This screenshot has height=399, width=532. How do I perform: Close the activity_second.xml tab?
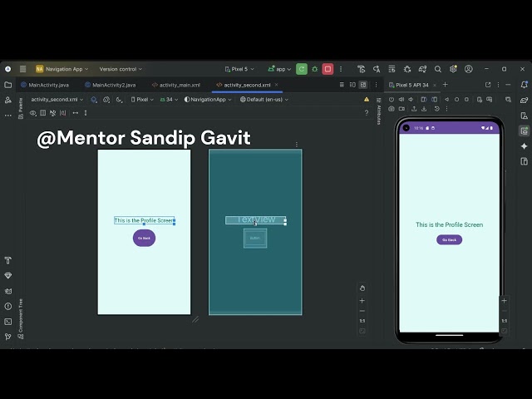pos(276,85)
